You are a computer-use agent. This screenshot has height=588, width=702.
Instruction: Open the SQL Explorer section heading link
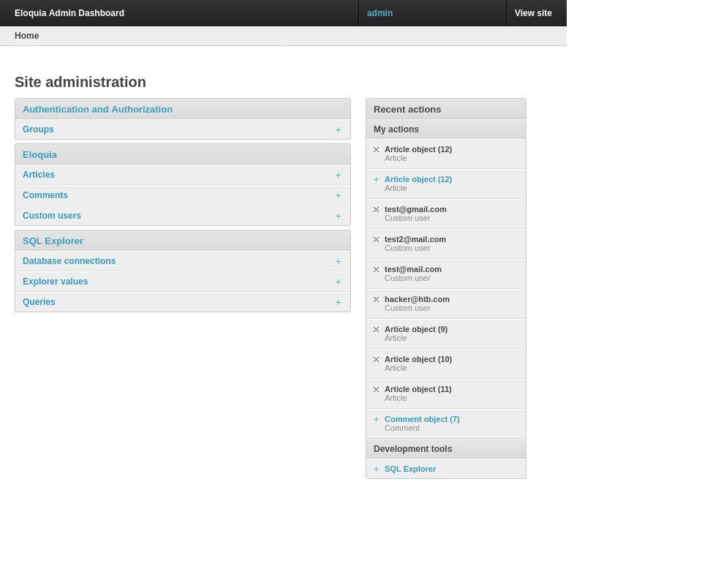pyautogui.click(x=53, y=241)
